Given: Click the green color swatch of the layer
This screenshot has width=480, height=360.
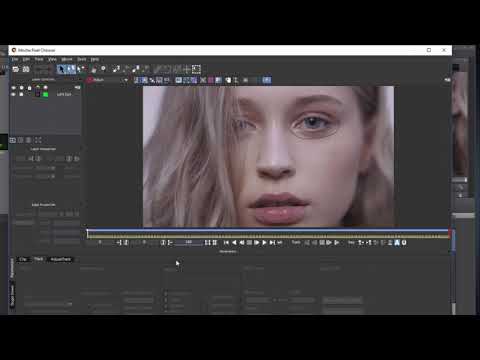Looking at the screenshot, I should pyautogui.click(x=45, y=95).
